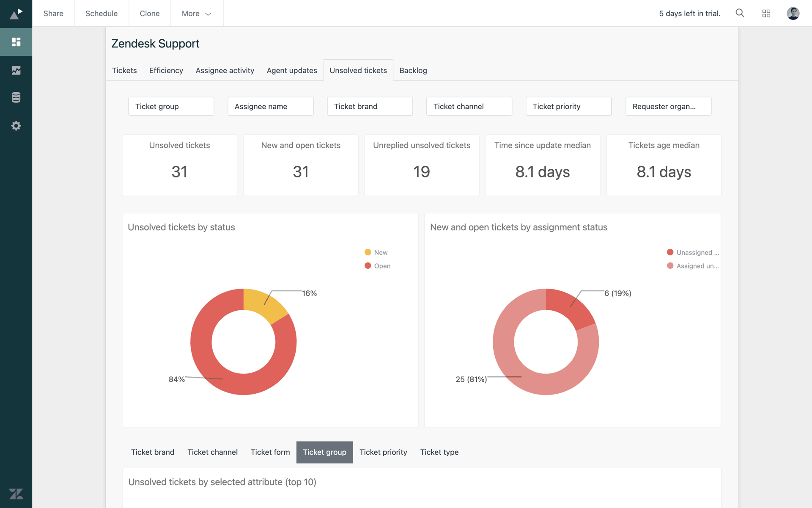
Task: Click the Zendesk logo at sidebar bottom
Action: [x=16, y=494]
